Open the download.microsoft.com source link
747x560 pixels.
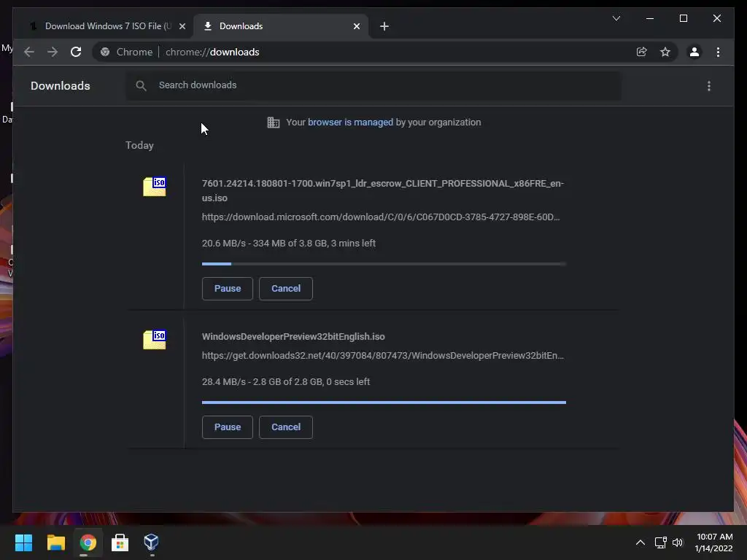381,217
